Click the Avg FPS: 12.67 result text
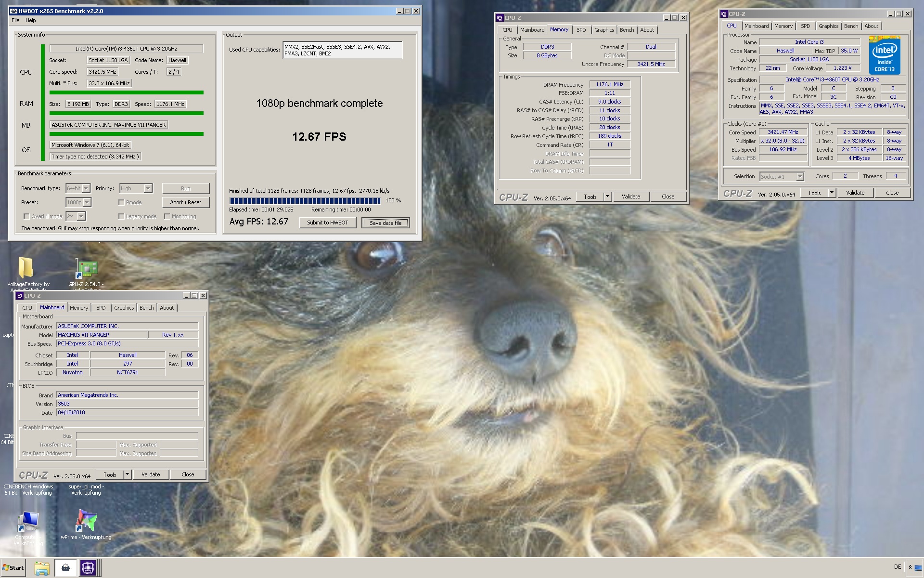This screenshot has height=578, width=924. click(258, 222)
